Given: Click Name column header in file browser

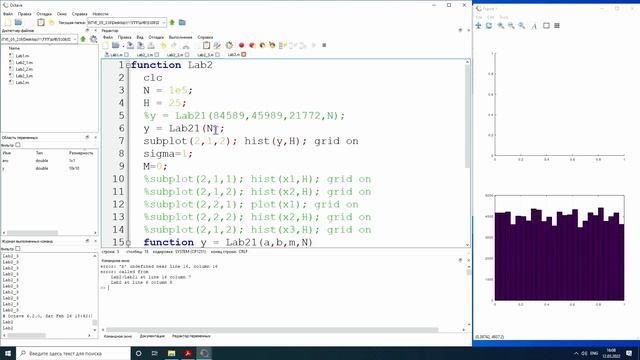Looking at the screenshot, I should pyautogui.click(x=14, y=48).
